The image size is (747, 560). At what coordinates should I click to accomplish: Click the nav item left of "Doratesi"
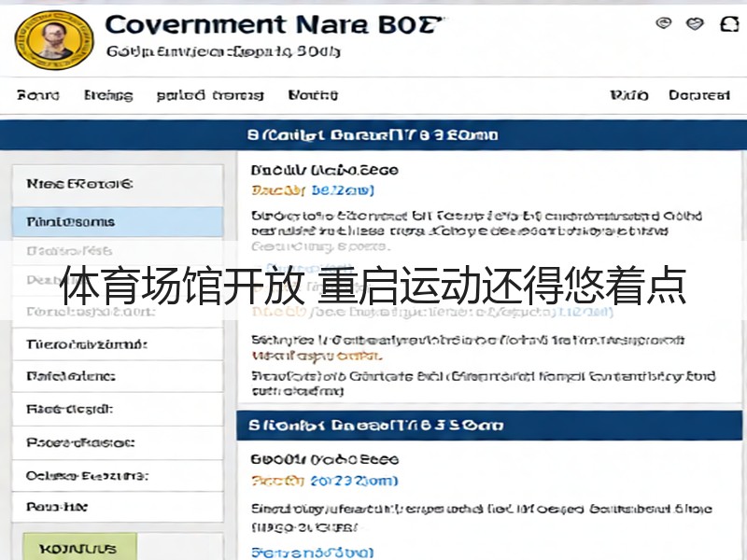pos(629,95)
